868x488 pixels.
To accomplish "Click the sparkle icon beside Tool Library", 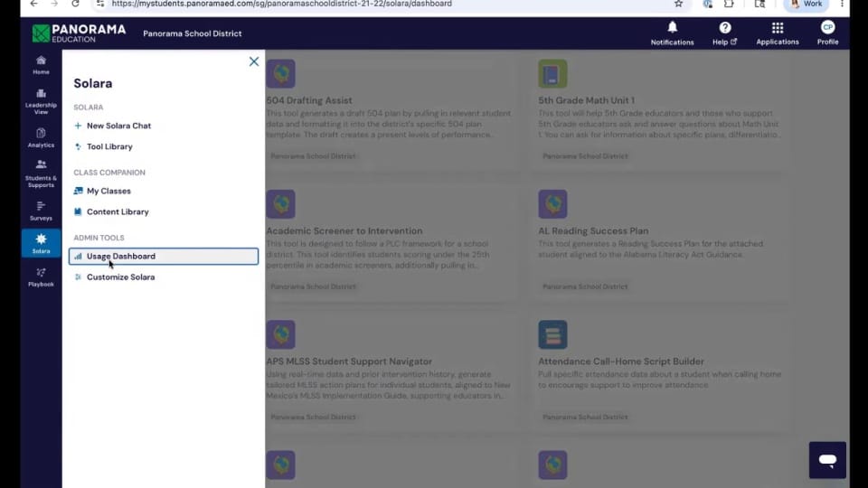I will tap(78, 146).
